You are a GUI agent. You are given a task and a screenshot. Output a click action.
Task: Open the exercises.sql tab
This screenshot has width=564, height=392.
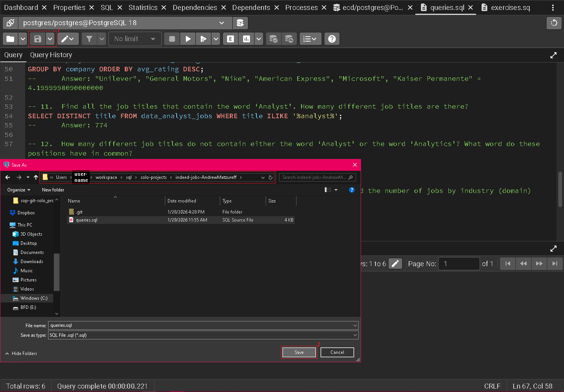(505, 8)
